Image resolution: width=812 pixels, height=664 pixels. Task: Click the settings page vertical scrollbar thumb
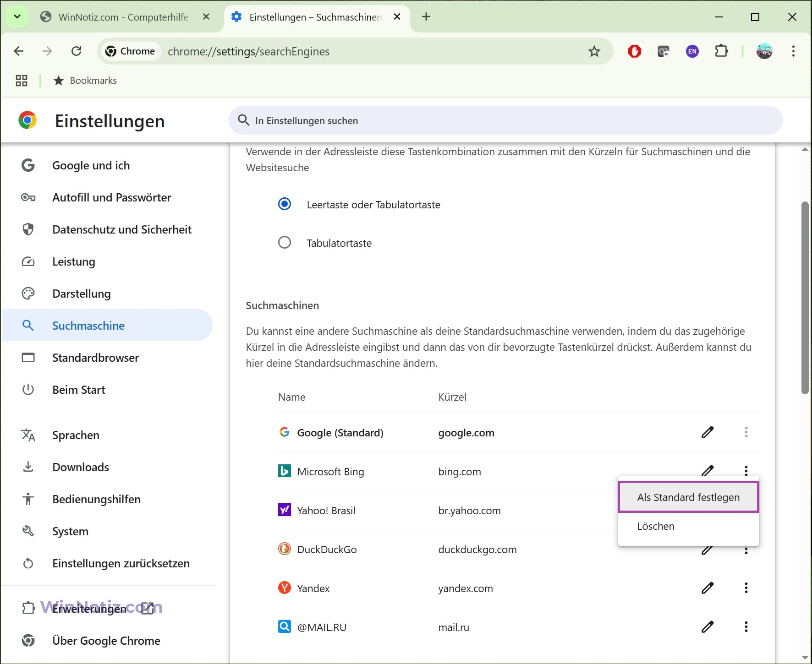[805, 298]
